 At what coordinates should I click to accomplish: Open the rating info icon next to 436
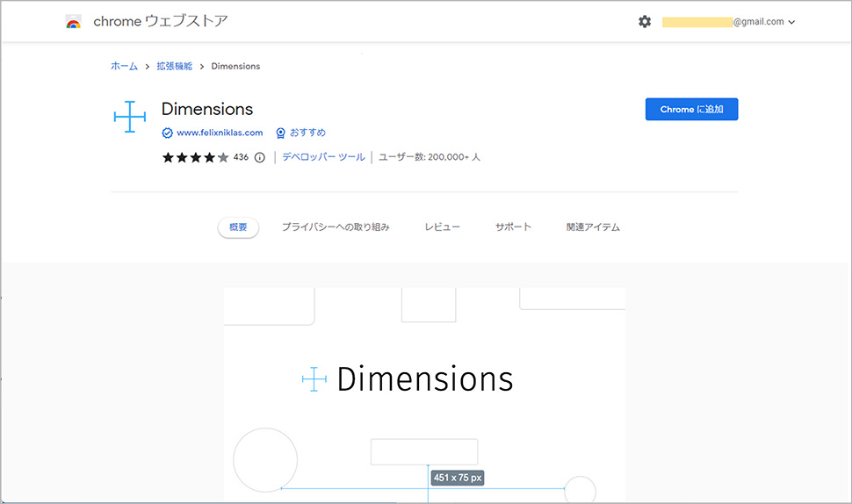tap(260, 157)
